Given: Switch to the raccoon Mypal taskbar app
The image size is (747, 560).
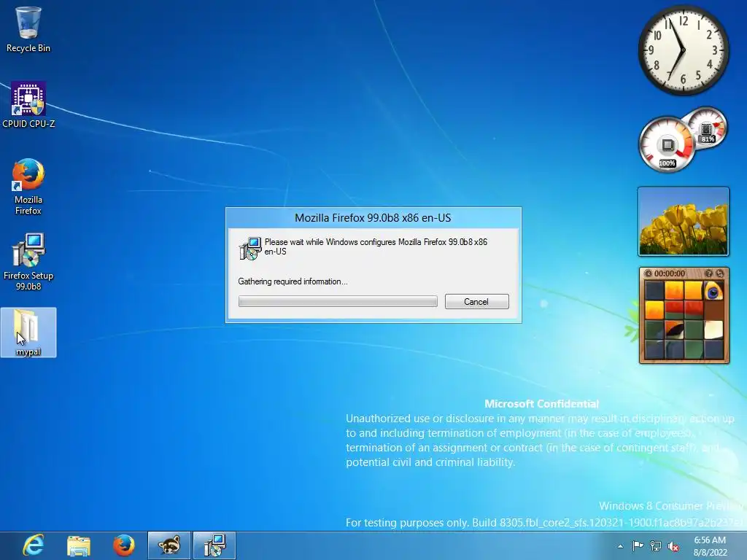Looking at the screenshot, I should [x=169, y=545].
